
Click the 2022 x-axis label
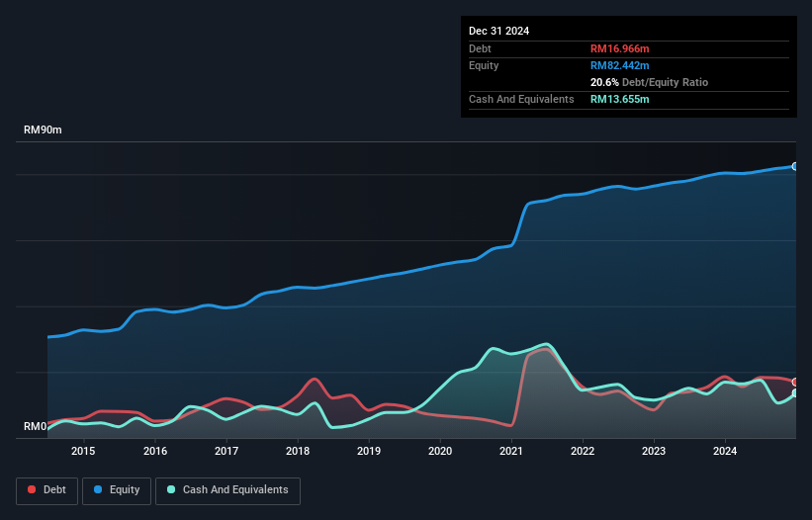(x=583, y=451)
